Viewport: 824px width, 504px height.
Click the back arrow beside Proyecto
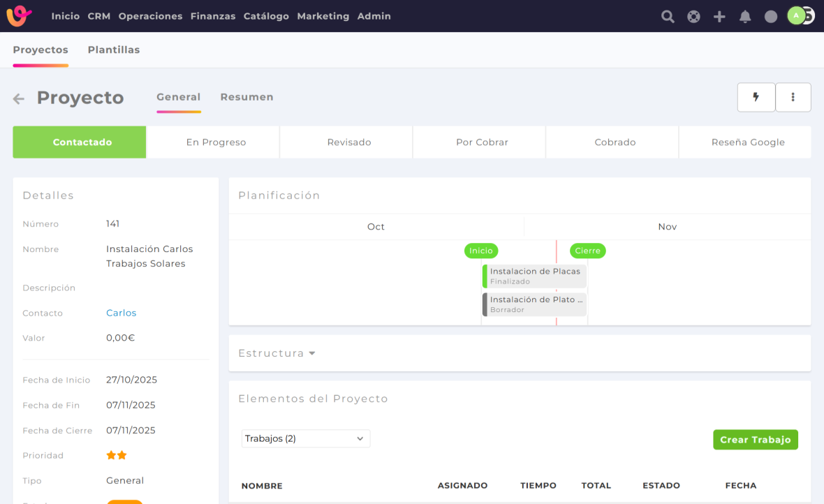[19, 99]
